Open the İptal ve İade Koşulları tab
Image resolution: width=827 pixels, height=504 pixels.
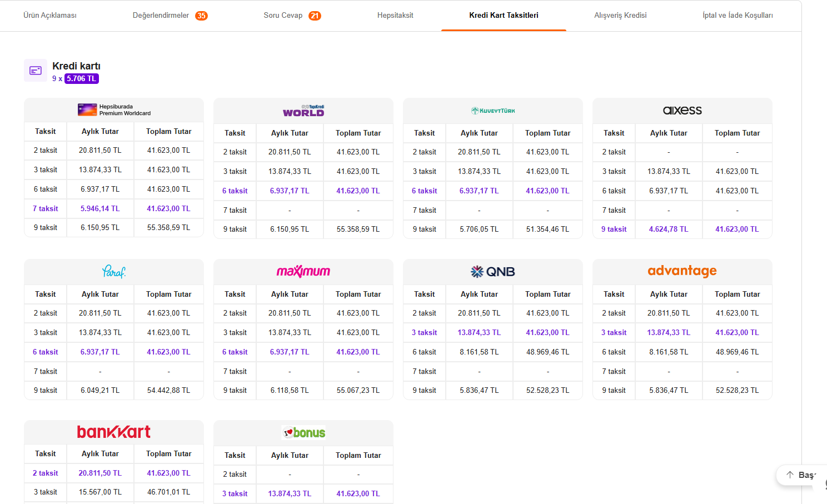click(x=738, y=16)
